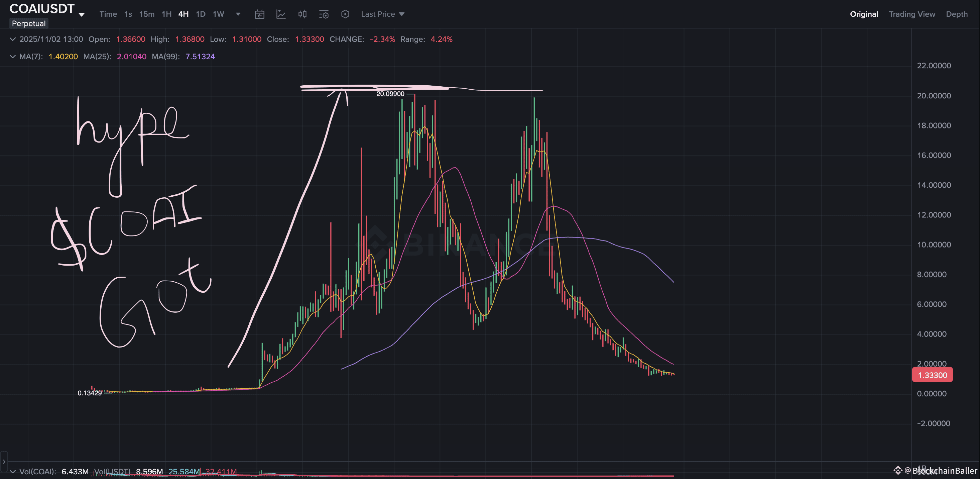Select the 1D time interval
This screenshot has height=479, width=980.
[201, 14]
